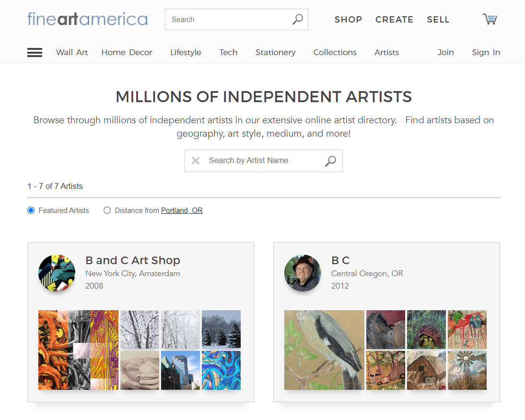This screenshot has height=420, width=525.
Task: Expand the Home Decor menu
Action: pos(127,53)
